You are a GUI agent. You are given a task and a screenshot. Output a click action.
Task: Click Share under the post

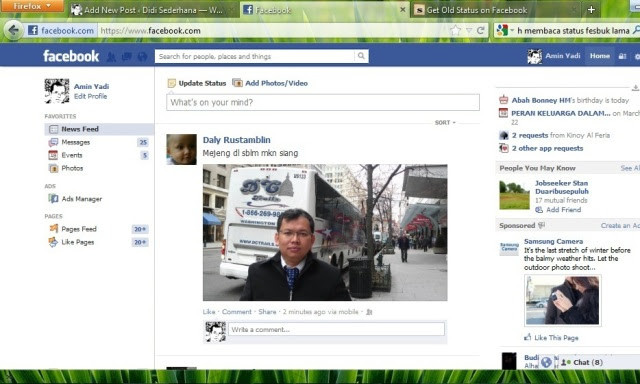[x=267, y=312]
